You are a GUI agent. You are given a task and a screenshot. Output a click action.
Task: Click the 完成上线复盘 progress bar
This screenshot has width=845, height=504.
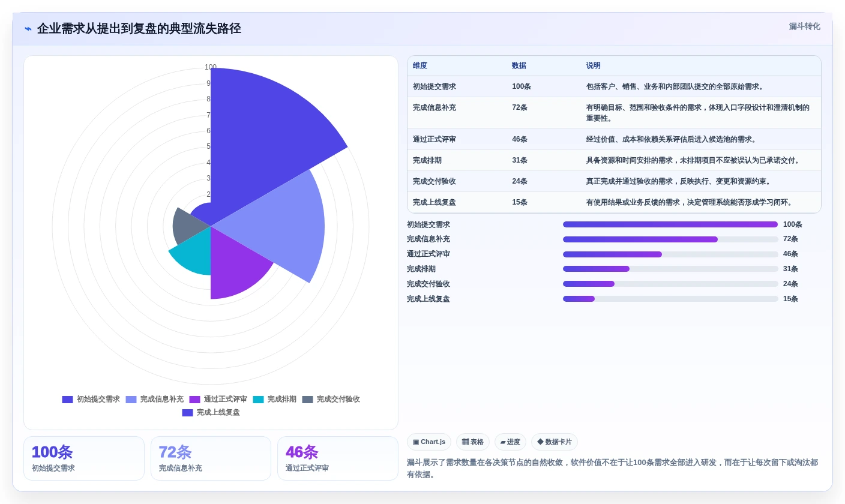pyautogui.click(x=670, y=299)
